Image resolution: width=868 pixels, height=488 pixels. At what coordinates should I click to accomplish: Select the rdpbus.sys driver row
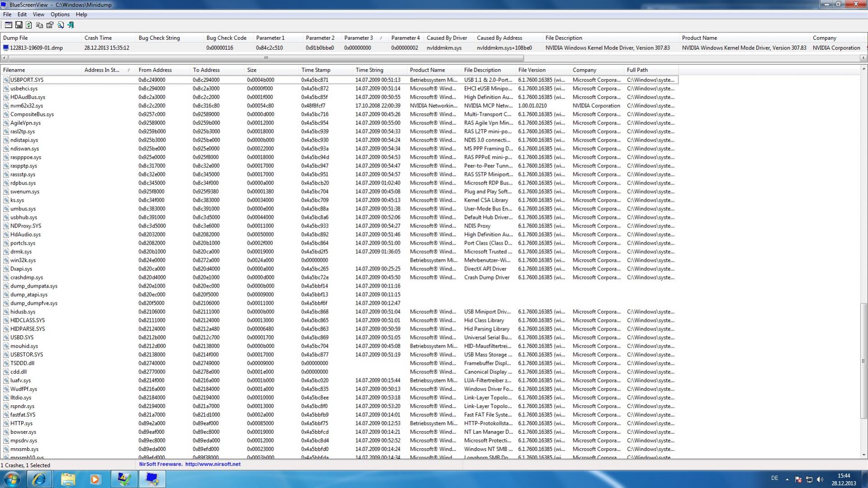339,183
